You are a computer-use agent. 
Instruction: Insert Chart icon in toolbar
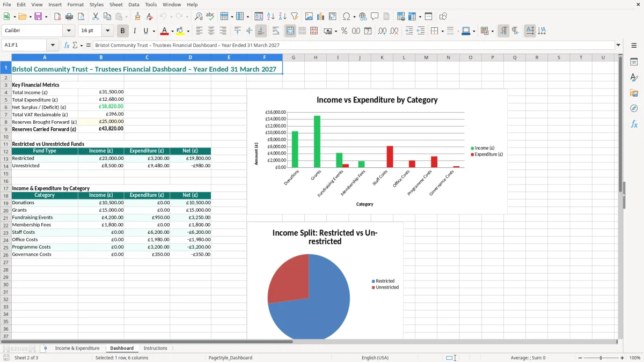pyautogui.click(x=321, y=17)
